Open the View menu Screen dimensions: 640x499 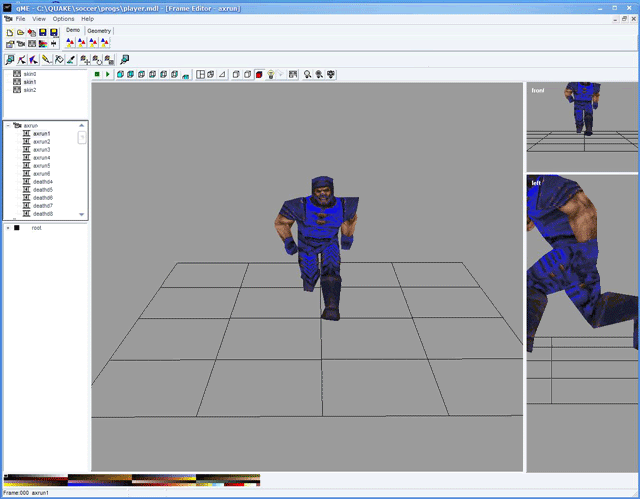39,19
